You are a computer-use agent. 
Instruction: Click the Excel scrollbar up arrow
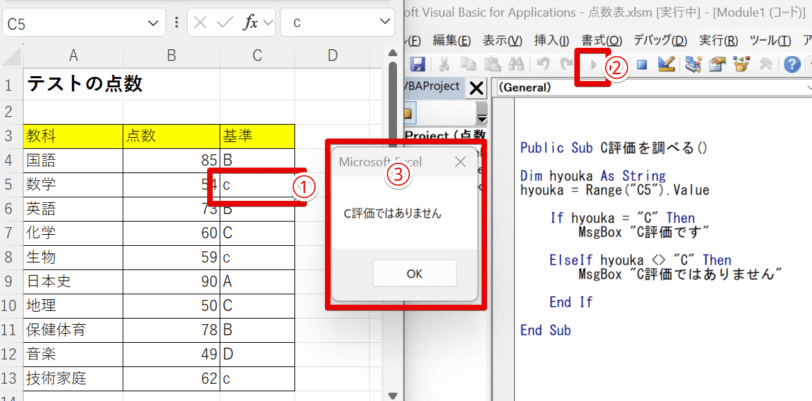pos(393,52)
